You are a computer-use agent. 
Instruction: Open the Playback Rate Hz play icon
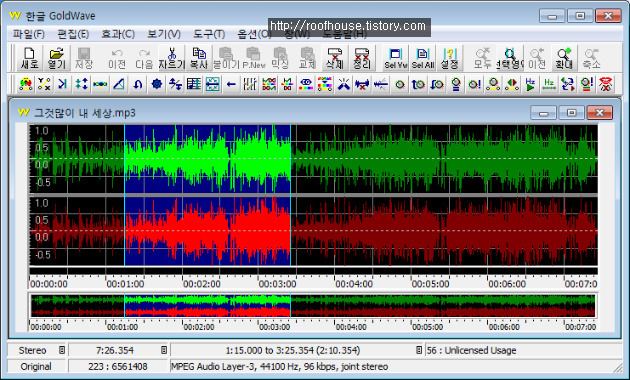pos(530,84)
